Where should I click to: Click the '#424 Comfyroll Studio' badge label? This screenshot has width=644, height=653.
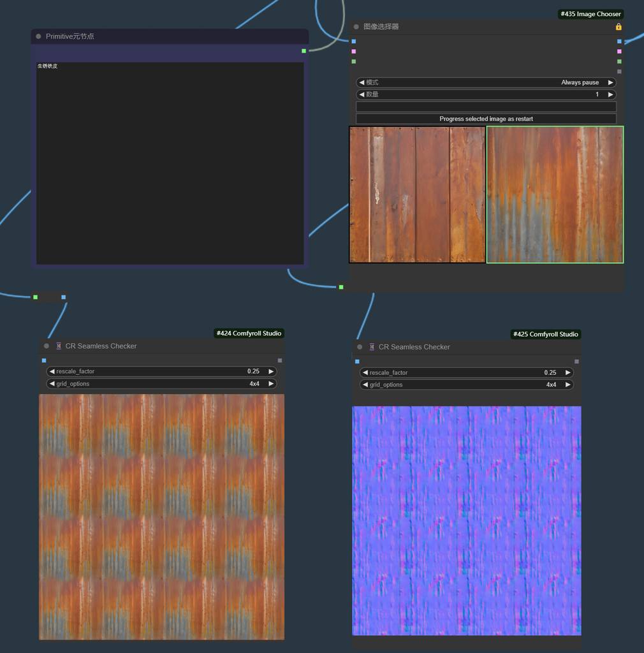[x=248, y=333]
